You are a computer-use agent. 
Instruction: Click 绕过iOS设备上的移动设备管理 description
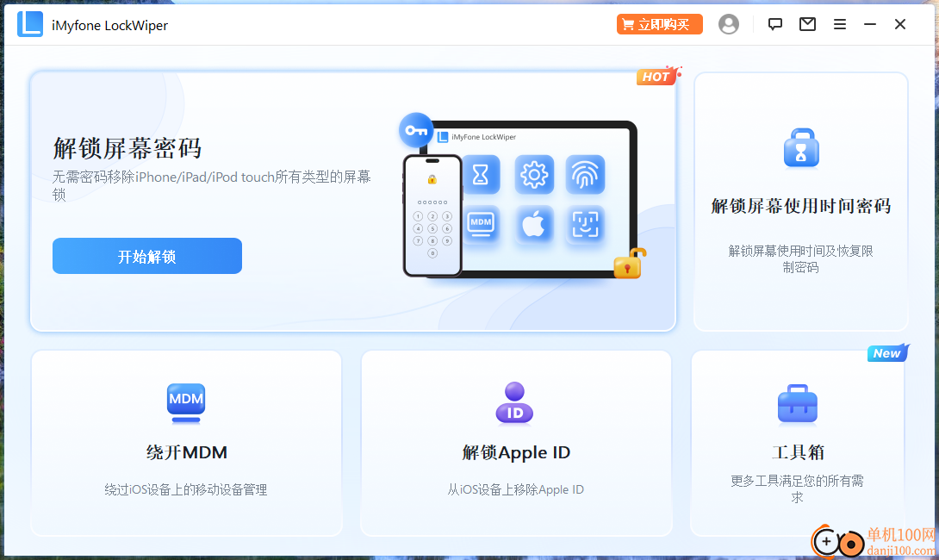click(x=186, y=489)
